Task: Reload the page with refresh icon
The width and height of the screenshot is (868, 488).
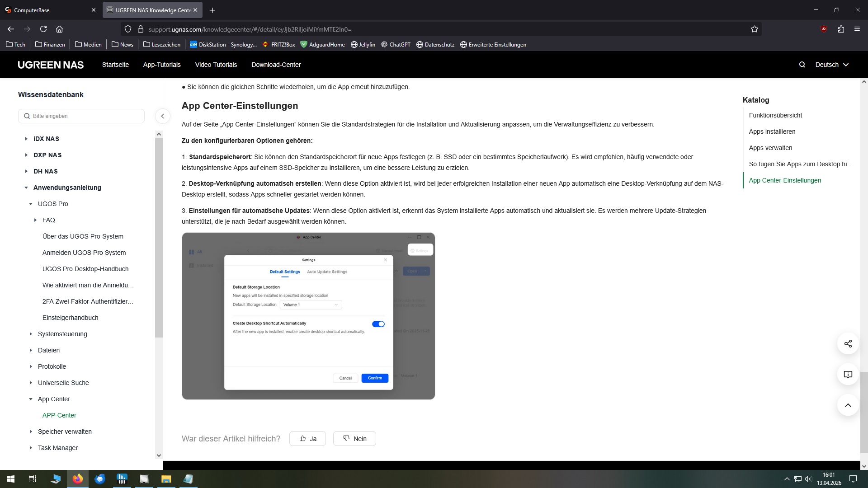Action: (43, 29)
